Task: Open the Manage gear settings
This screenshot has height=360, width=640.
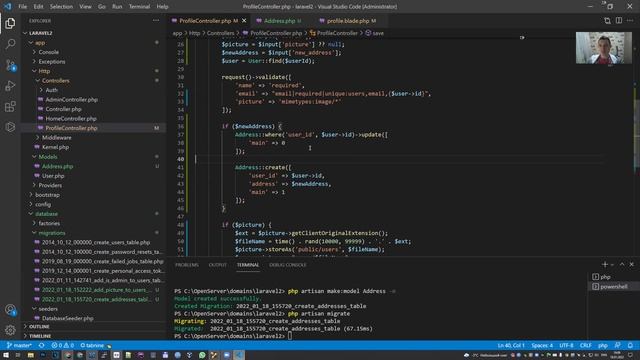Action: pos(10,330)
